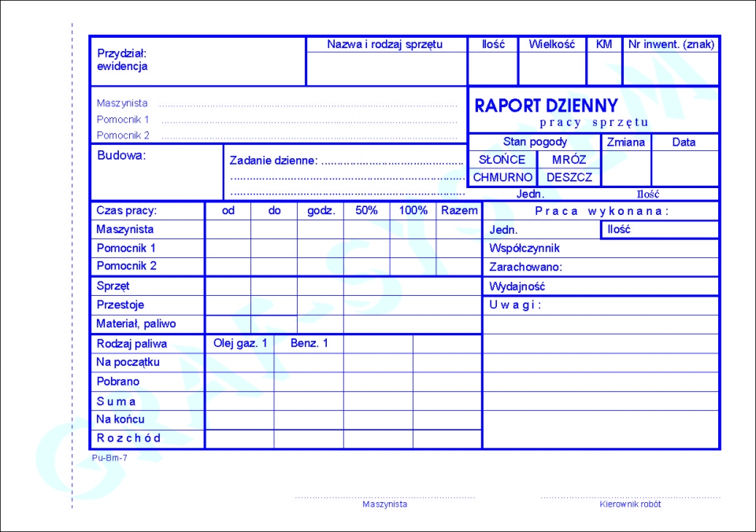
Task: Click the 'RAPORT DZIENNY' title text
Action: (x=546, y=105)
